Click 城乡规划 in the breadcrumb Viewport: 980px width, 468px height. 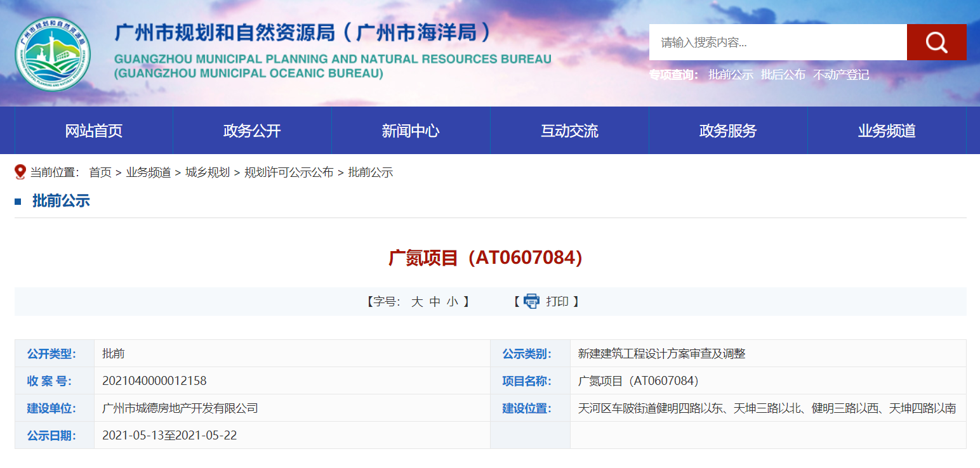(208, 172)
